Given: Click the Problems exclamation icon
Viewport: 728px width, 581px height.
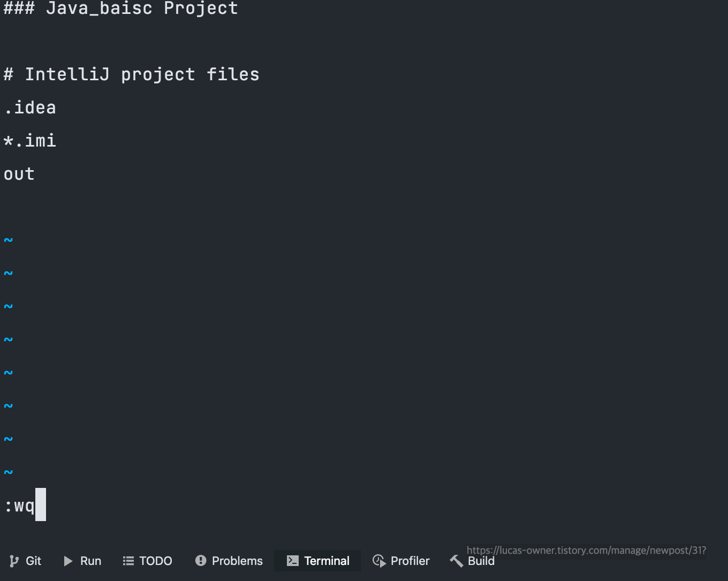Looking at the screenshot, I should 201,561.
